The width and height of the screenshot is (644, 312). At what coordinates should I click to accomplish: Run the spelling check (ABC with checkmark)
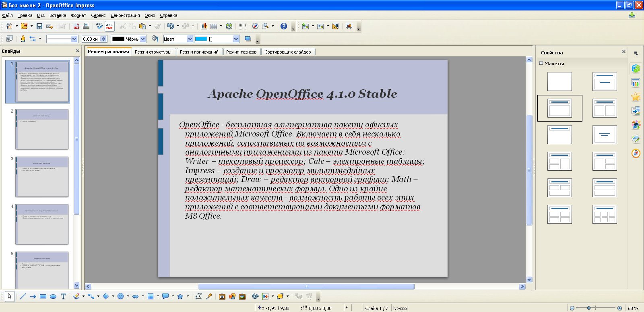point(99,26)
